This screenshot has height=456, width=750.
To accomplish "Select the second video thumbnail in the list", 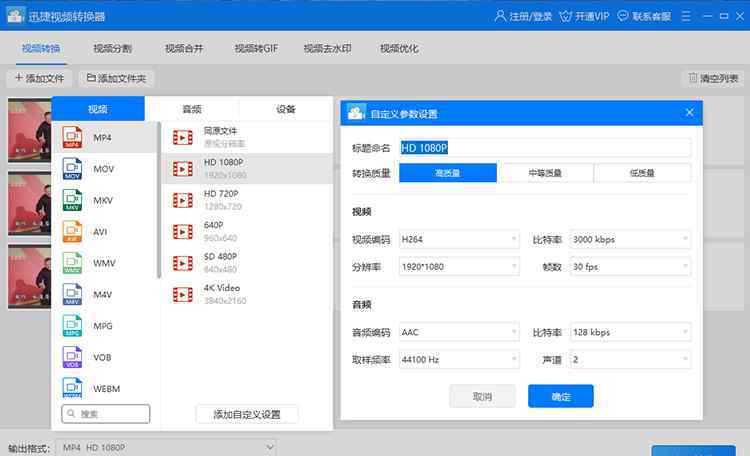I will pos(30,204).
